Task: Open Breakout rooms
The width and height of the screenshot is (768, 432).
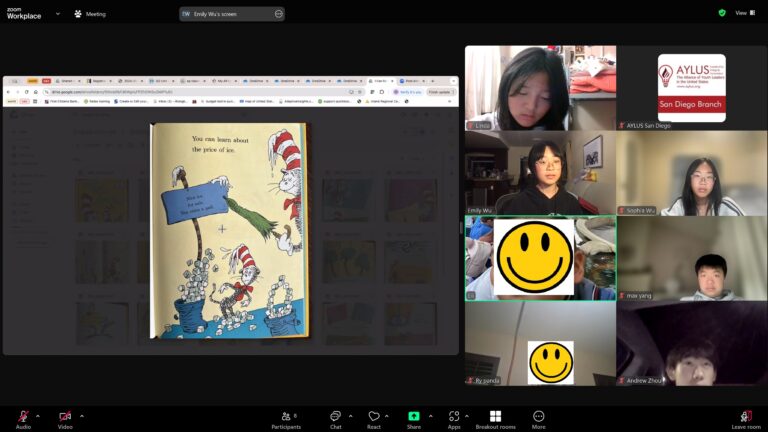Action: tap(495, 420)
